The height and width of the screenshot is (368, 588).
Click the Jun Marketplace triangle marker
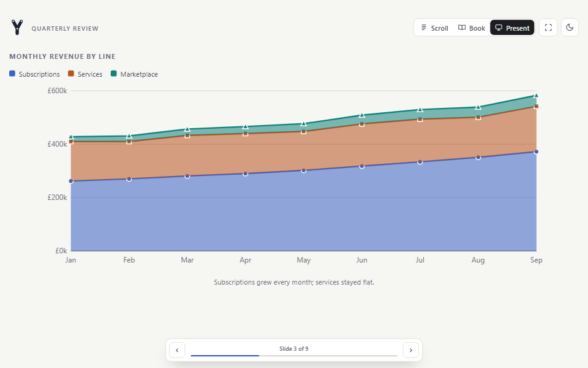coord(362,115)
